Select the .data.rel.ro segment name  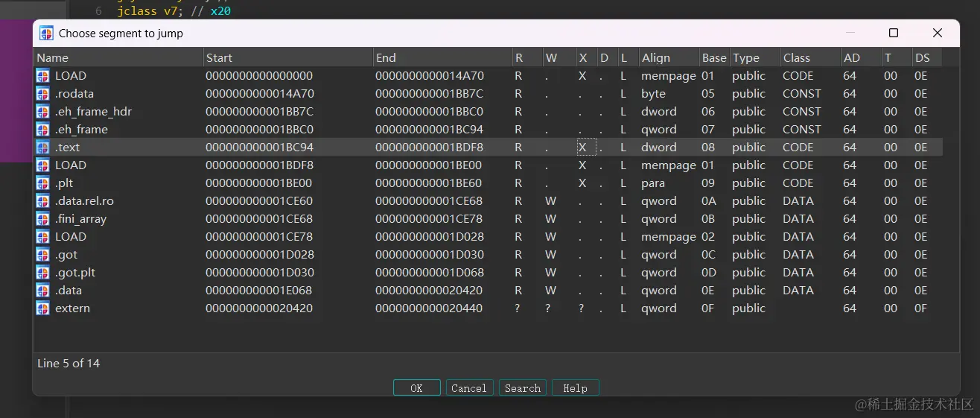[x=84, y=201]
